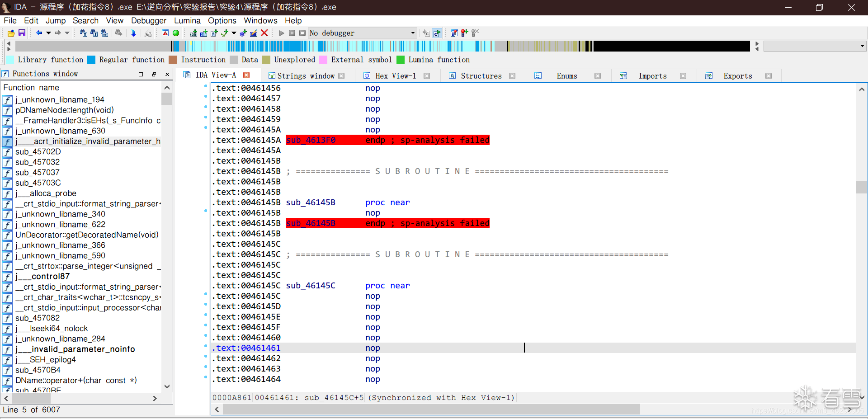Select UnDecorator::getDecoratedName(void) function
The width and height of the screenshot is (868, 419).
click(87, 235)
